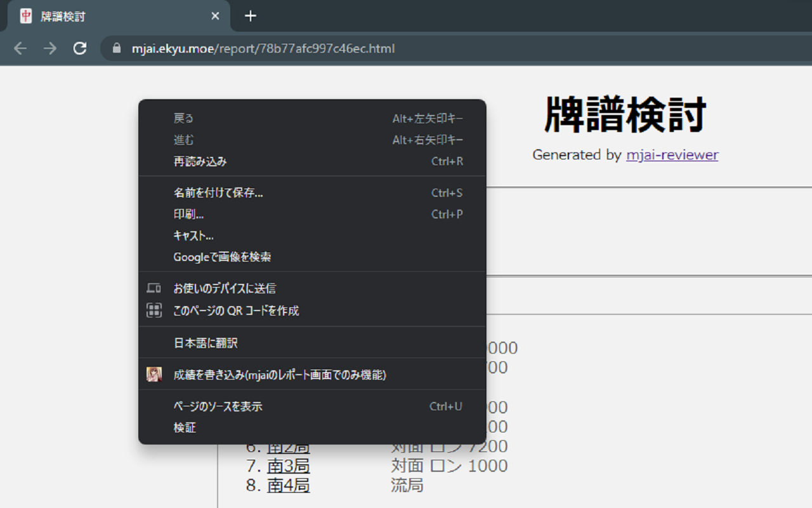Open the 南3局 round link
The height and width of the screenshot is (508, 812).
pyautogui.click(x=289, y=466)
